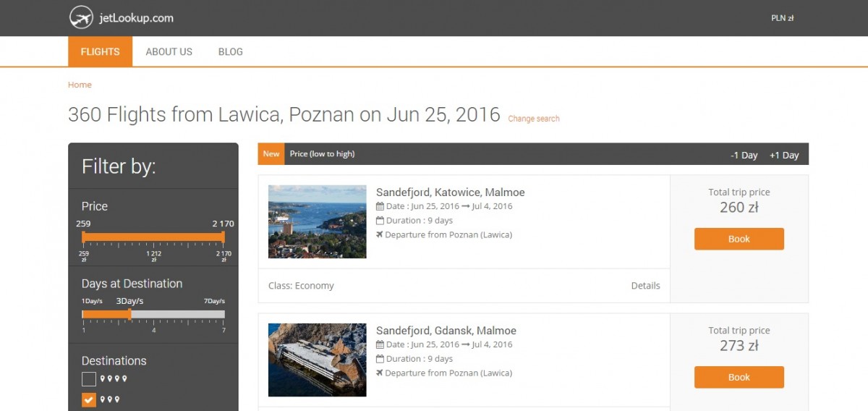Click the Change search link
This screenshot has height=411, width=868.
tap(533, 119)
